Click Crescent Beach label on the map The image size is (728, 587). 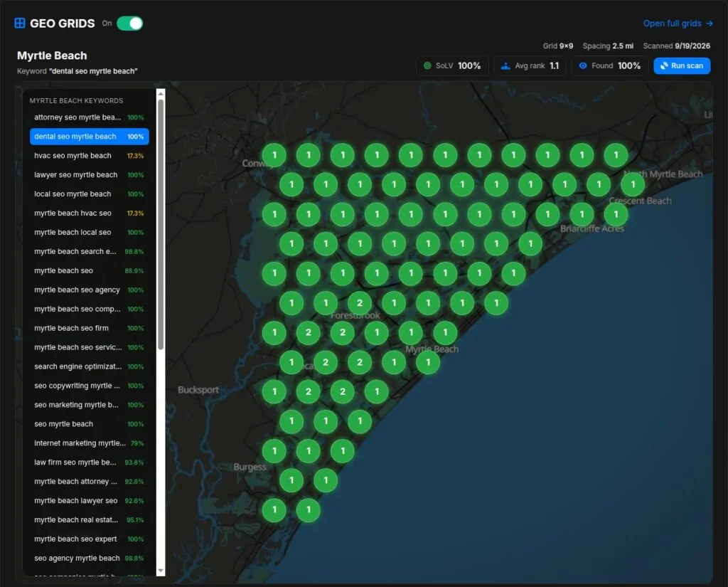click(640, 201)
